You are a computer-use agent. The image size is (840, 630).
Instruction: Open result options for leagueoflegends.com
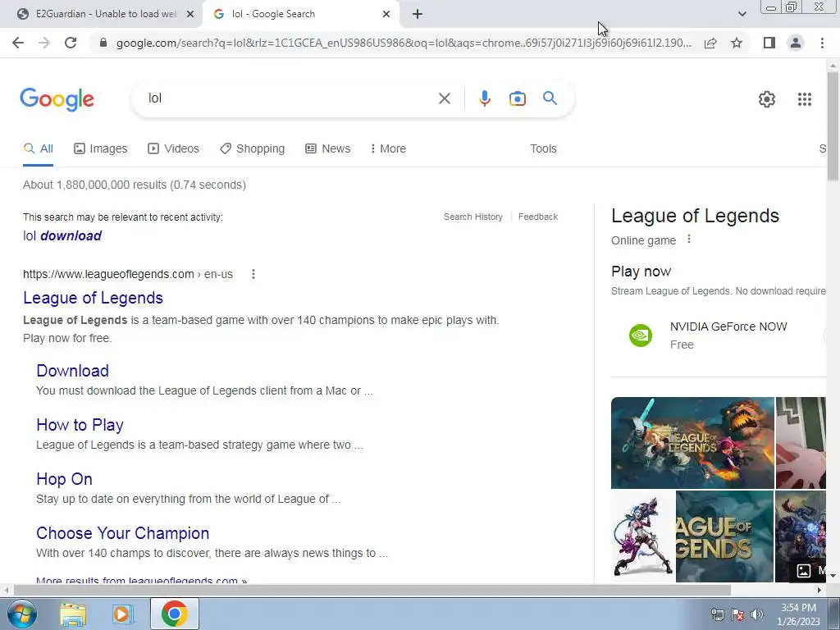click(253, 274)
